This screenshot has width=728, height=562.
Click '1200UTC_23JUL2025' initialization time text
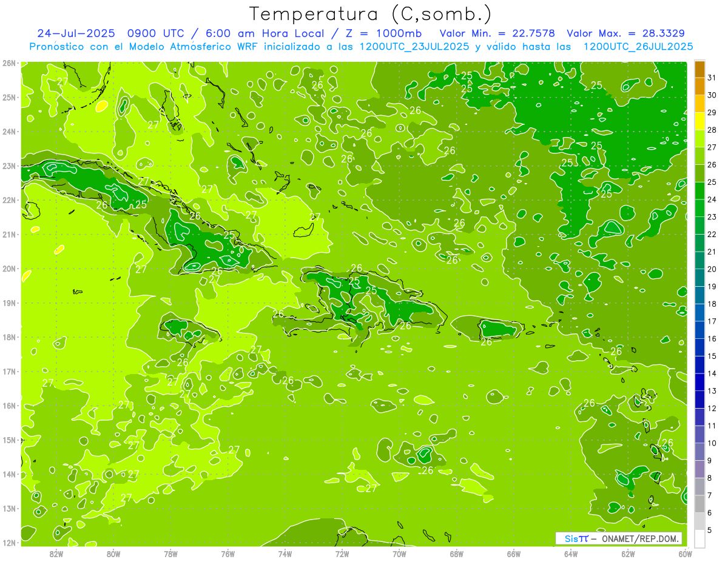pyautogui.click(x=414, y=46)
